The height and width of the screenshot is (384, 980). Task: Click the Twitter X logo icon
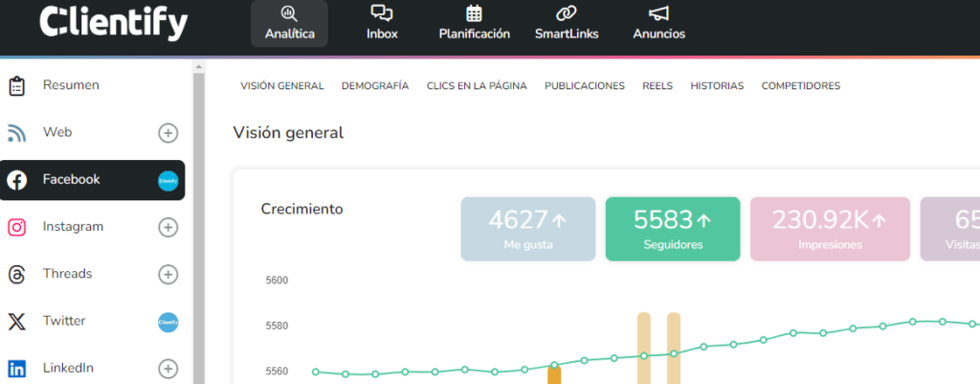click(17, 322)
